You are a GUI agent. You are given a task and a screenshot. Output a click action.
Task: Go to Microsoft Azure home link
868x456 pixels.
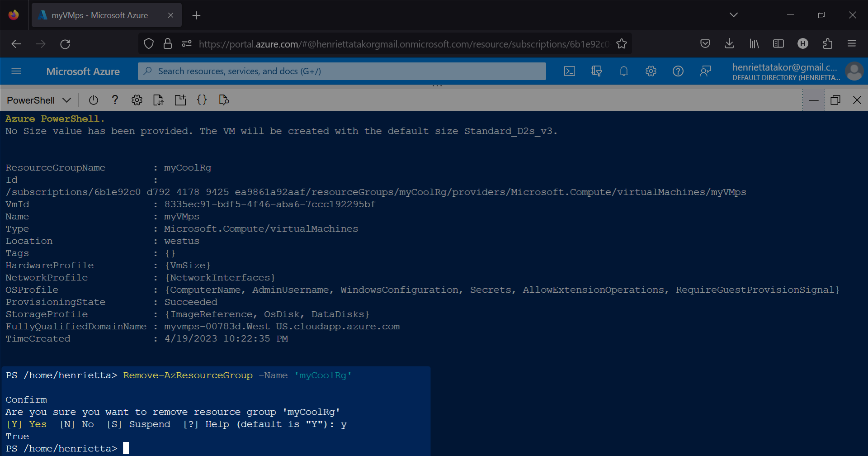[83, 71]
